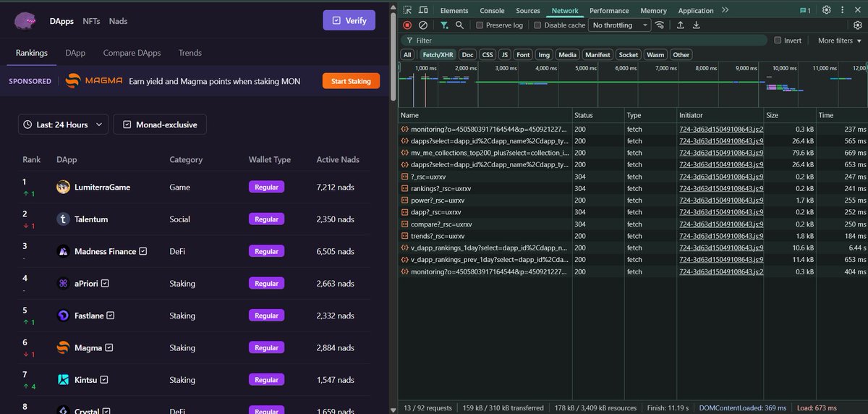Click the Magma sponsor logo
The width and height of the screenshot is (868, 414).
click(x=94, y=81)
